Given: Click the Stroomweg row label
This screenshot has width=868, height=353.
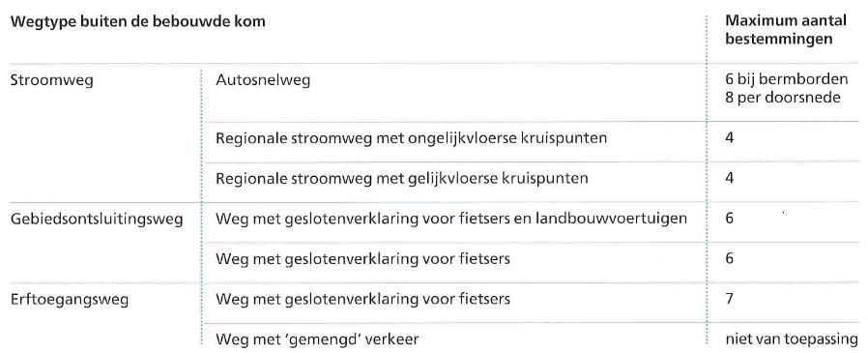Looking at the screenshot, I should click(x=52, y=80).
